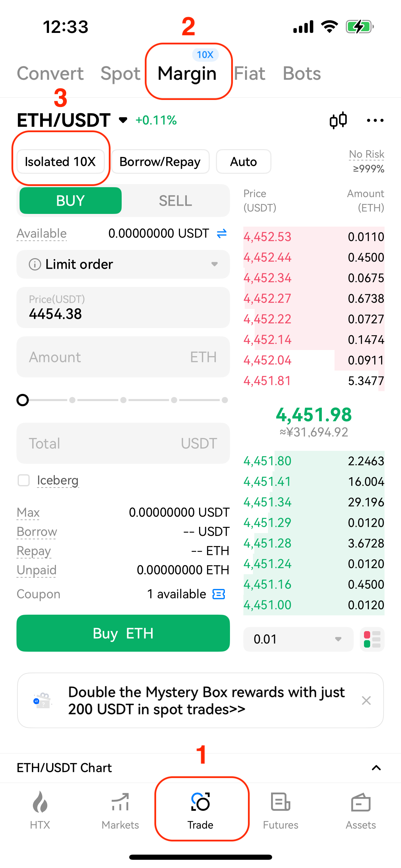401x868 pixels.
Task: Switch to the Spot tab
Action: [120, 74]
